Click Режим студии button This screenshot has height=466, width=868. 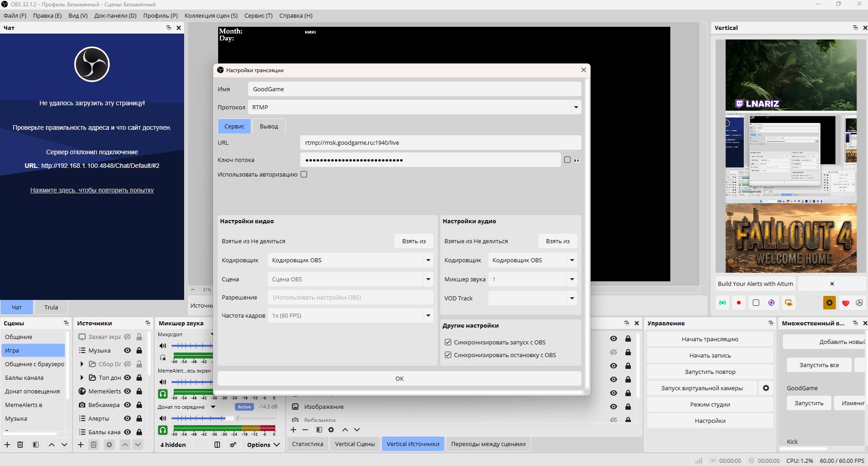coord(710,404)
